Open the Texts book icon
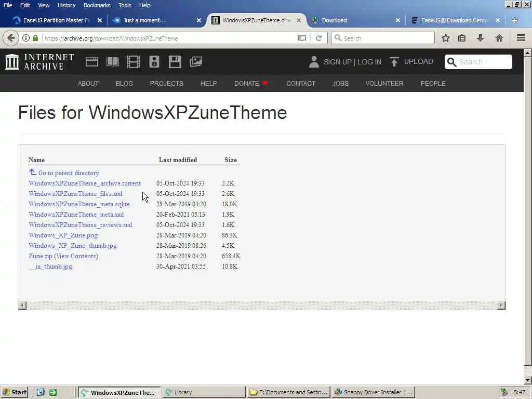Screen dimensions: 532x399 click(x=113, y=62)
